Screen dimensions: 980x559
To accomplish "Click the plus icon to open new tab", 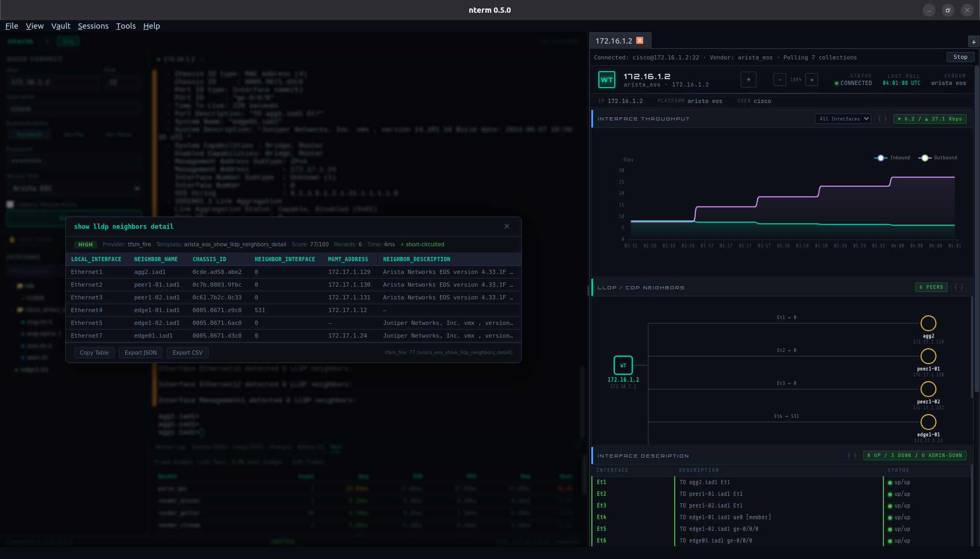I will (x=973, y=41).
